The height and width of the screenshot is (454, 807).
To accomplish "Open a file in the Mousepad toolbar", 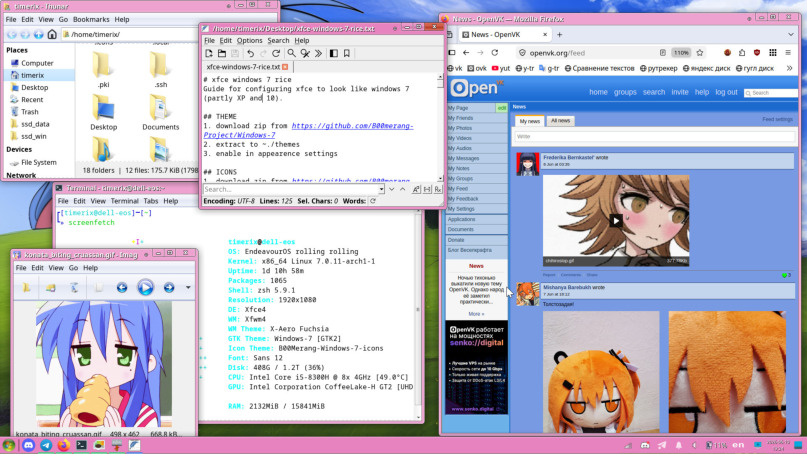I will tap(222, 54).
